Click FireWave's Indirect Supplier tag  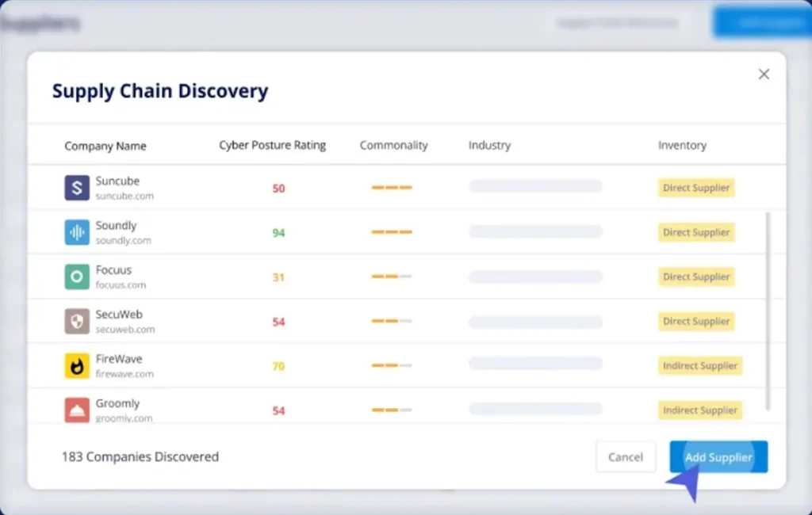[699, 365]
